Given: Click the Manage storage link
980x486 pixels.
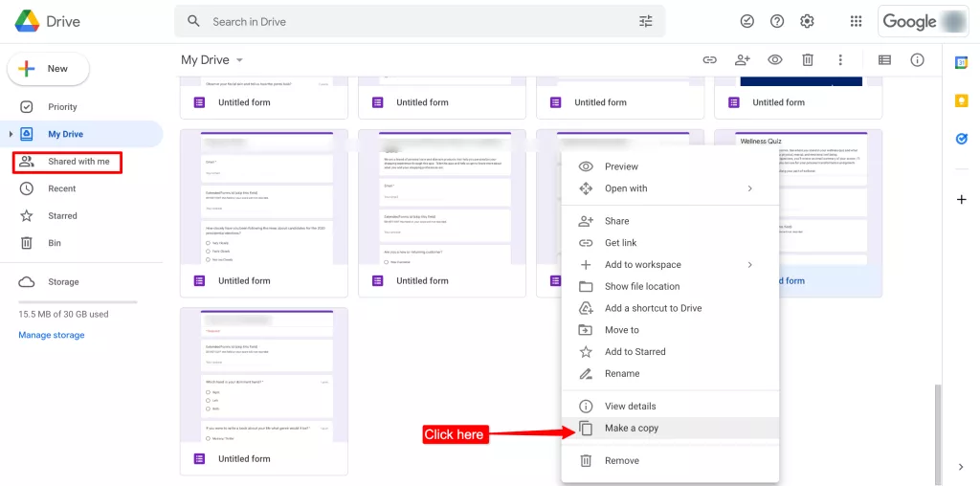Looking at the screenshot, I should pos(52,336).
